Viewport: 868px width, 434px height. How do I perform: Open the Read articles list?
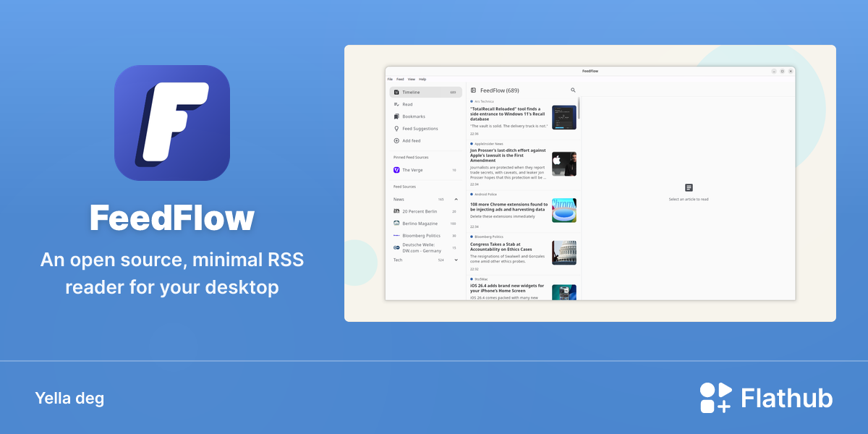click(425, 104)
